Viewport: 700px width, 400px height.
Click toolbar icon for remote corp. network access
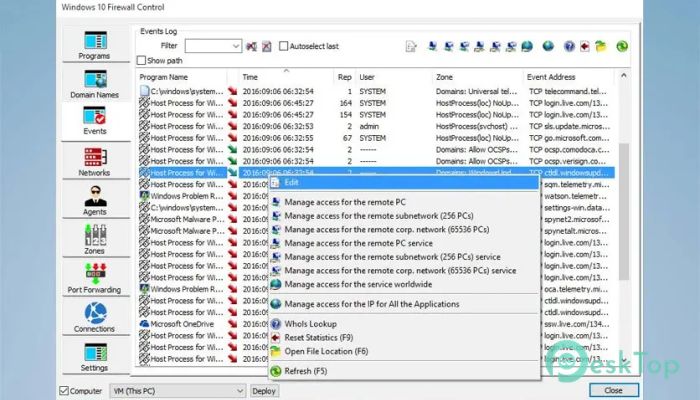pos(464,46)
